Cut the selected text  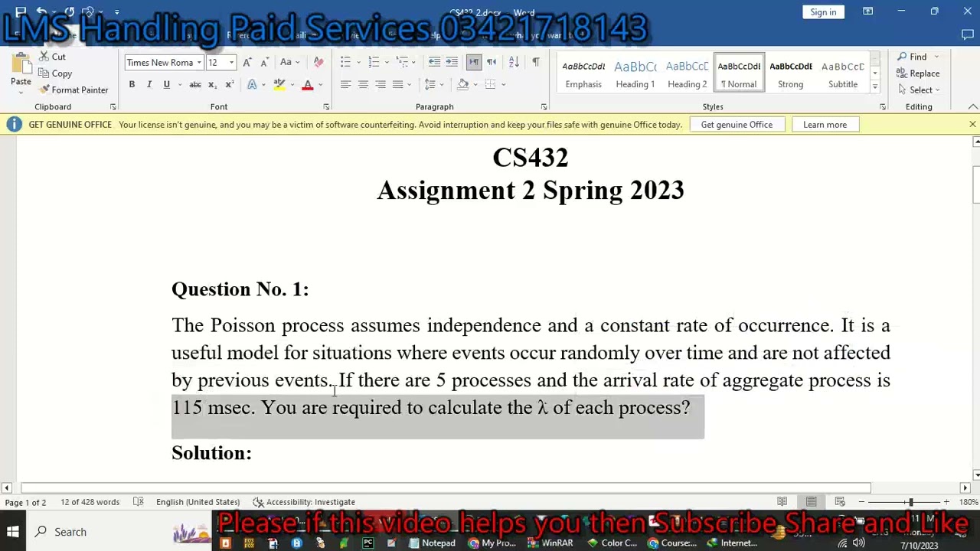pyautogui.click(x=52, y=57)
